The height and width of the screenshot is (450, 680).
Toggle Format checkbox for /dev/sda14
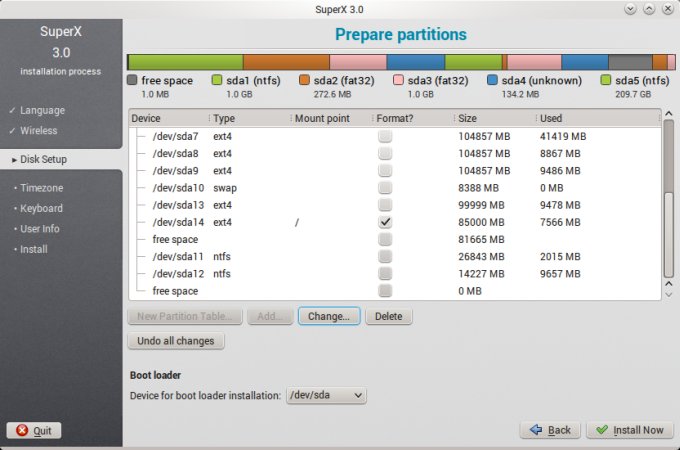[x=385, y=222]
